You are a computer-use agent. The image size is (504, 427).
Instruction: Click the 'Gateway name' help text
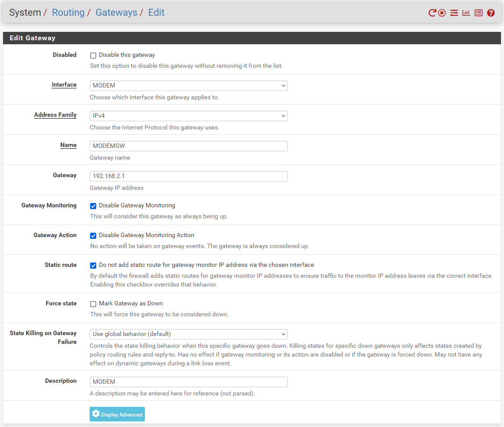[110, 157]
